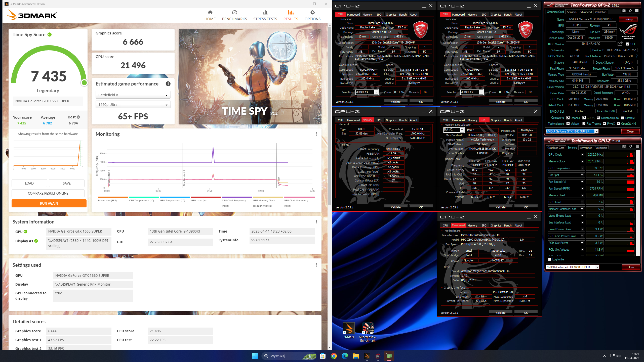Open hamburger menu in GPU-Z Sensors window

[637, 146]
